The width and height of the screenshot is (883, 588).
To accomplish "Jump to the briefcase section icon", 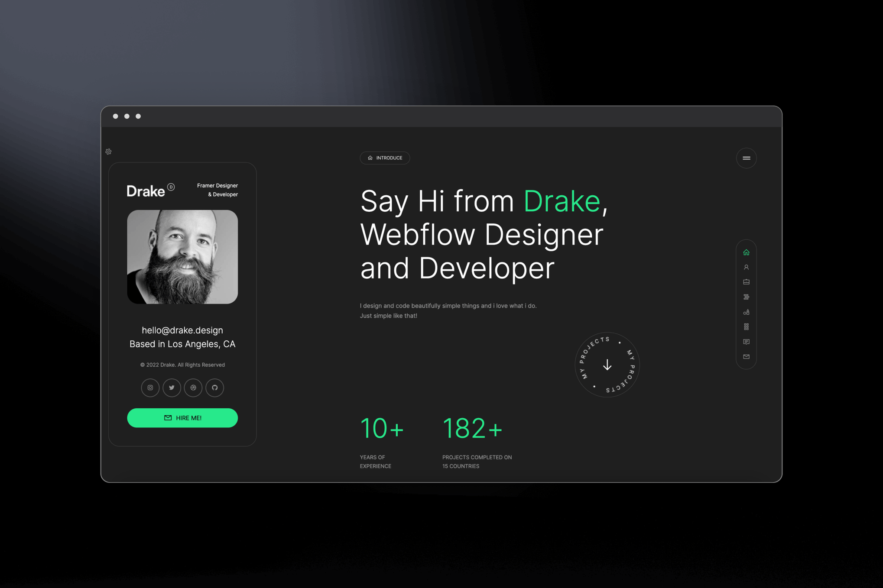I will tap(746, 282).
